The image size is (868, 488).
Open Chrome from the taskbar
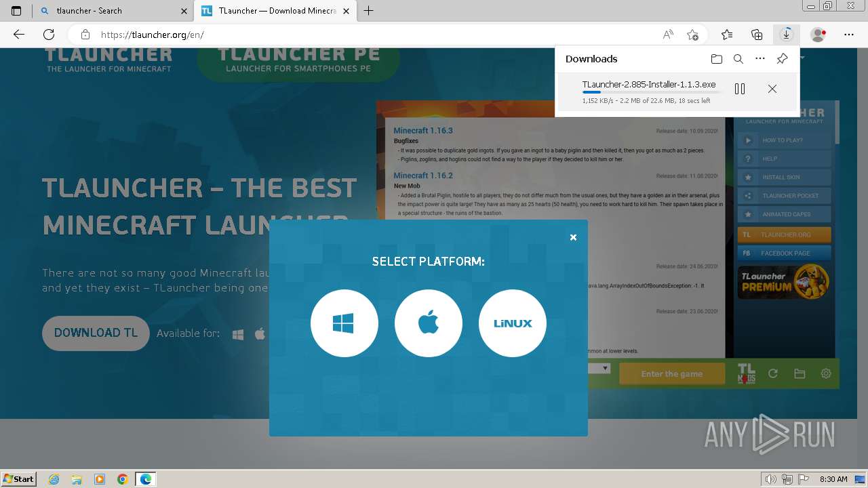(x=122, y=479)
